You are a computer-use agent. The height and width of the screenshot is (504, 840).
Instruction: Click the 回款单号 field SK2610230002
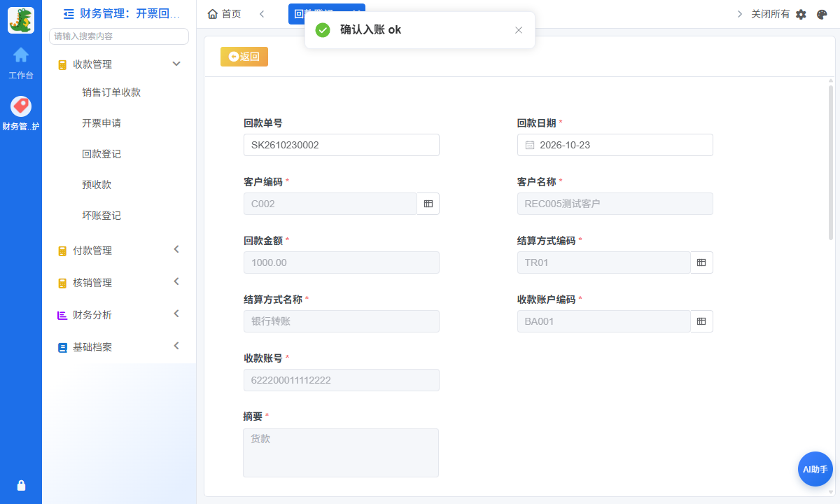pyautogui.click(x=342, y=145)
